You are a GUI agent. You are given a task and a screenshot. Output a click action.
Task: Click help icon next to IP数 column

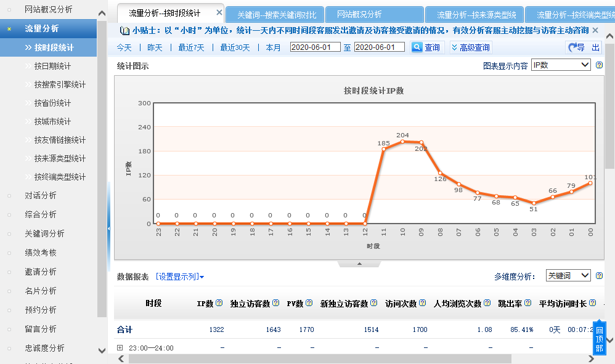coord(219,303)
